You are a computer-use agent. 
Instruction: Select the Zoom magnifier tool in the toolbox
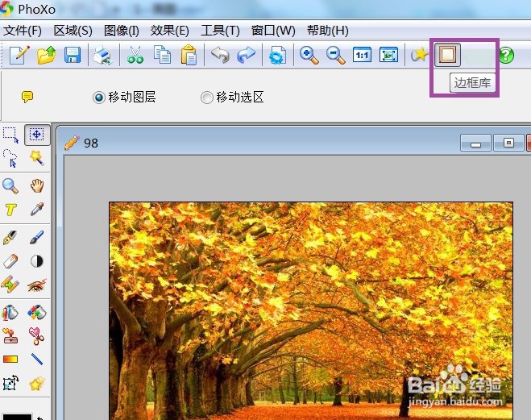click(10, 186)
